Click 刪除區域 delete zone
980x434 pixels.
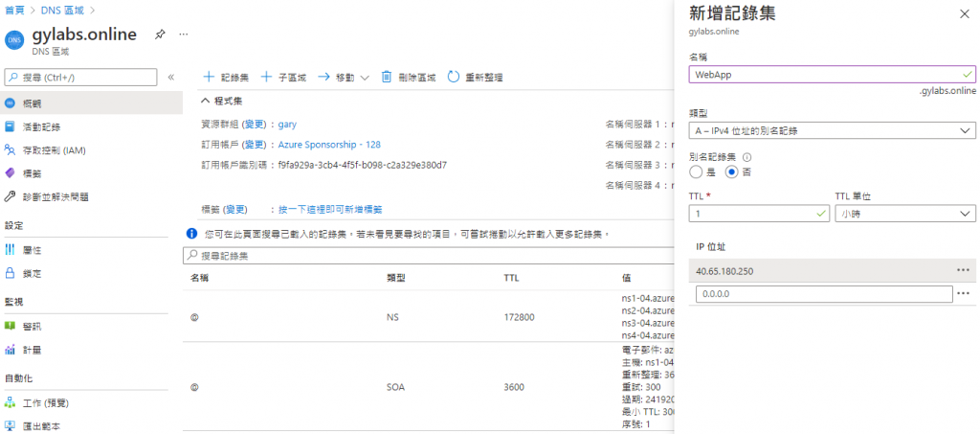click(x=408, y=78)
